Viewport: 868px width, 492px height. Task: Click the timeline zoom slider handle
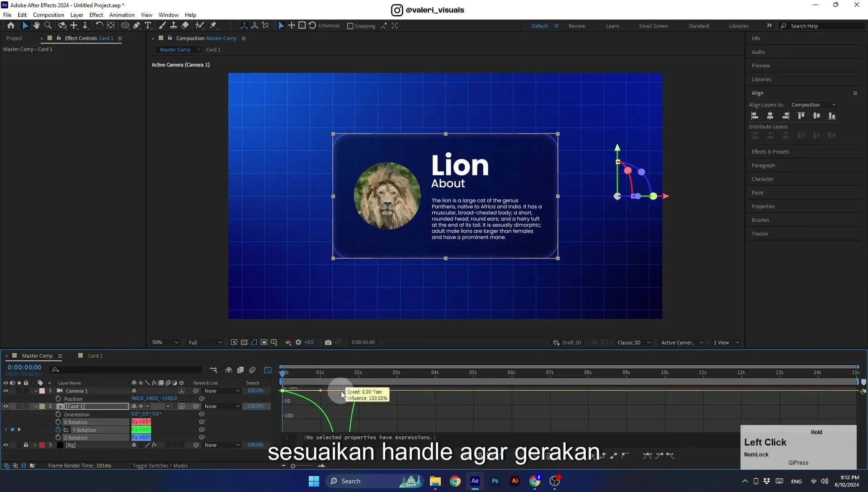(x=293, y=466)
